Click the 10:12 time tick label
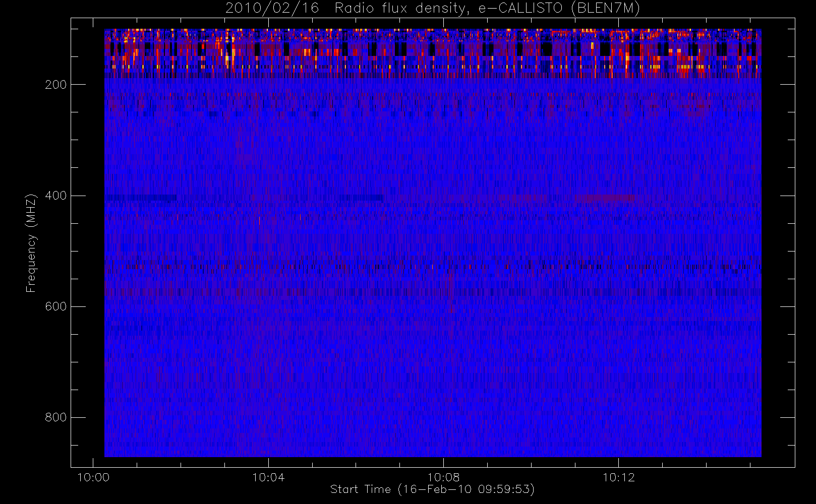Image resolution: width=816 pixels, height=504 pixels. click(x=619, y=477)
